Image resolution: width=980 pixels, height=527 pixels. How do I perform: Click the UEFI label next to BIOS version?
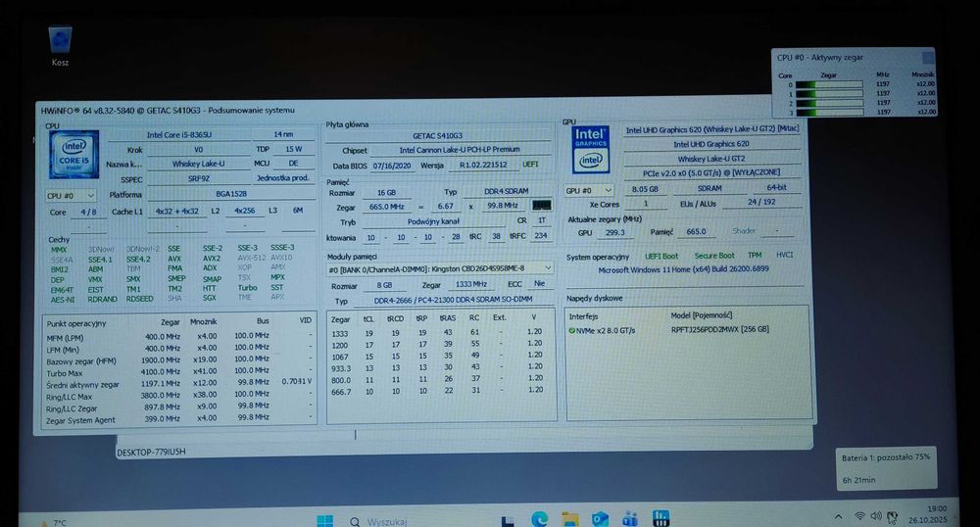(530, 165)
